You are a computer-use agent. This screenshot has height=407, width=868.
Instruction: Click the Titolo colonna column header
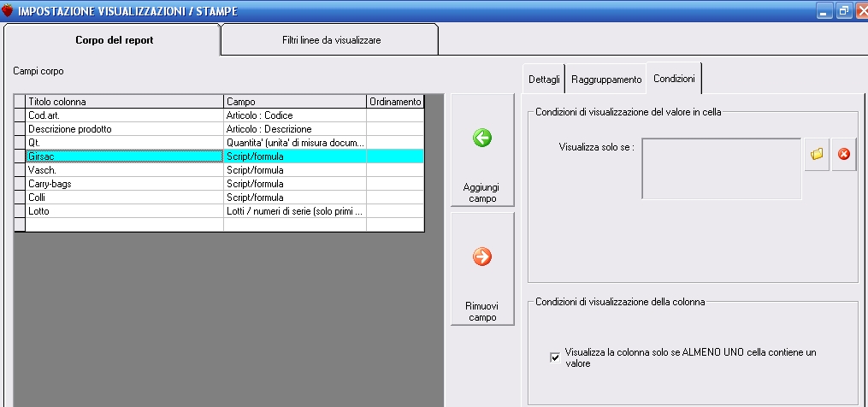pos(125,102)
